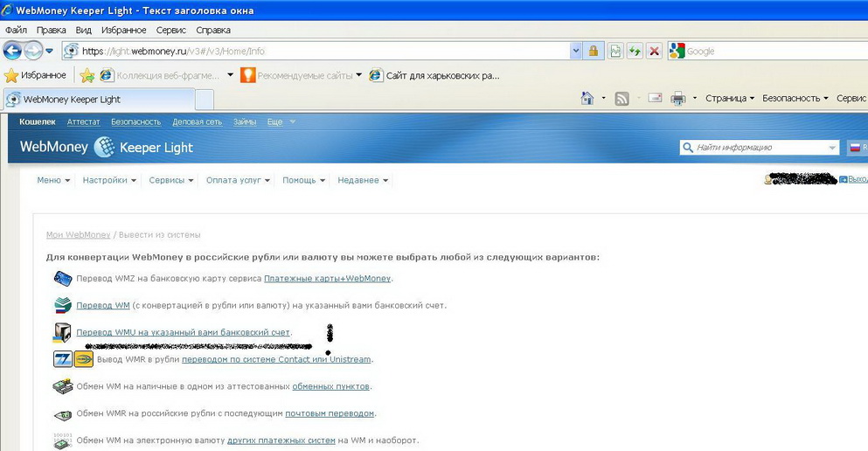This screenshot has height=451, width=868.
Task: Open the Помощь dropdown
Action: 303,180
